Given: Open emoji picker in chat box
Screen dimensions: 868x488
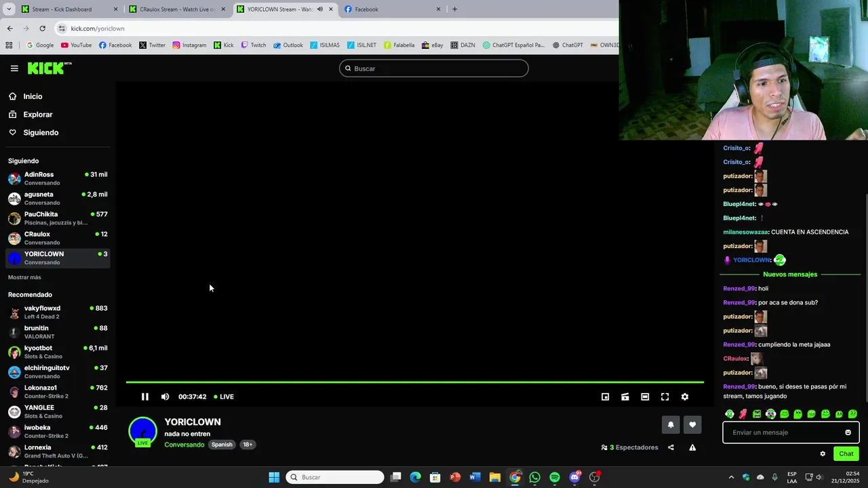Looking at the screenshot, I should coord(848,432).
